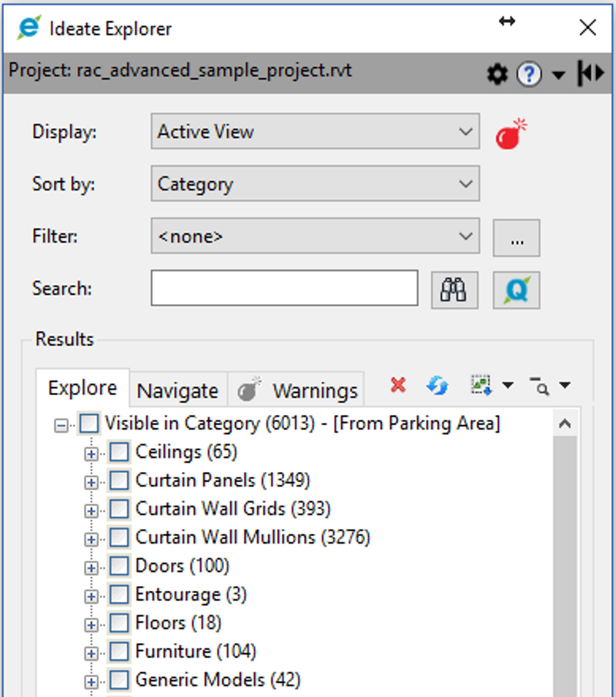Open the Filter dropdown showing <none>
The width and height of the screenshot is (616, 697).
pyautogui.click(x=315, y=236)
